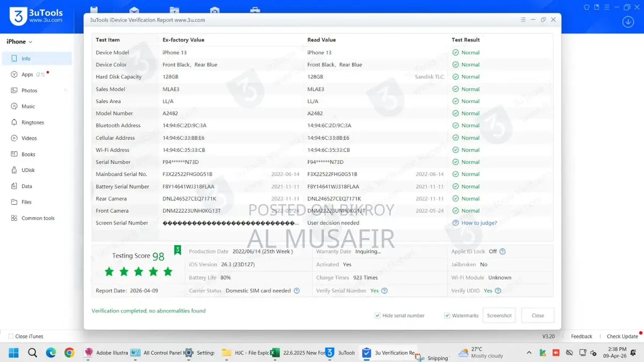Click the 3uTools logo

click(36, 16)
